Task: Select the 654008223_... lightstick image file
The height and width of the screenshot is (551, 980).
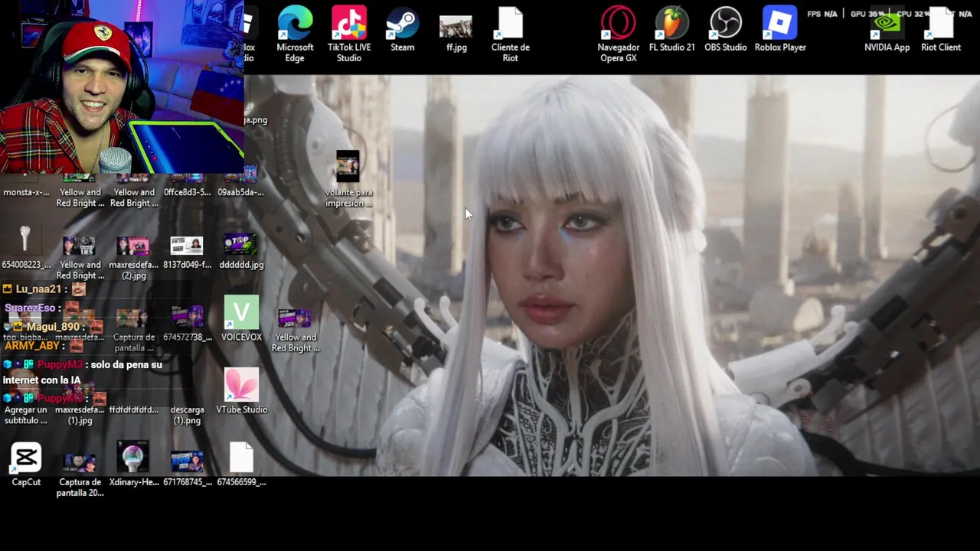Action: (x=25, y=246)
